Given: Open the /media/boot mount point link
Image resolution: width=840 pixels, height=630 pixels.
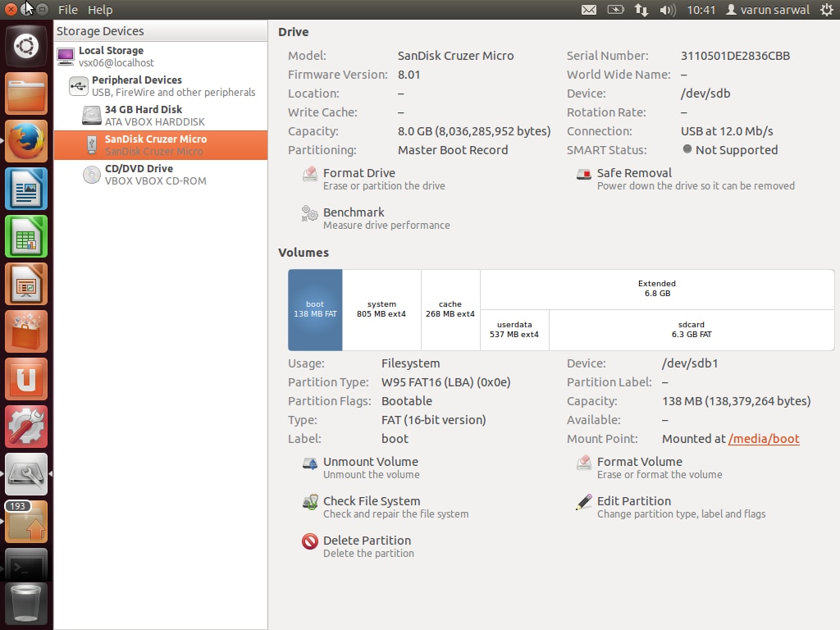Looking at the screenshot, I should tap(763, 439).
